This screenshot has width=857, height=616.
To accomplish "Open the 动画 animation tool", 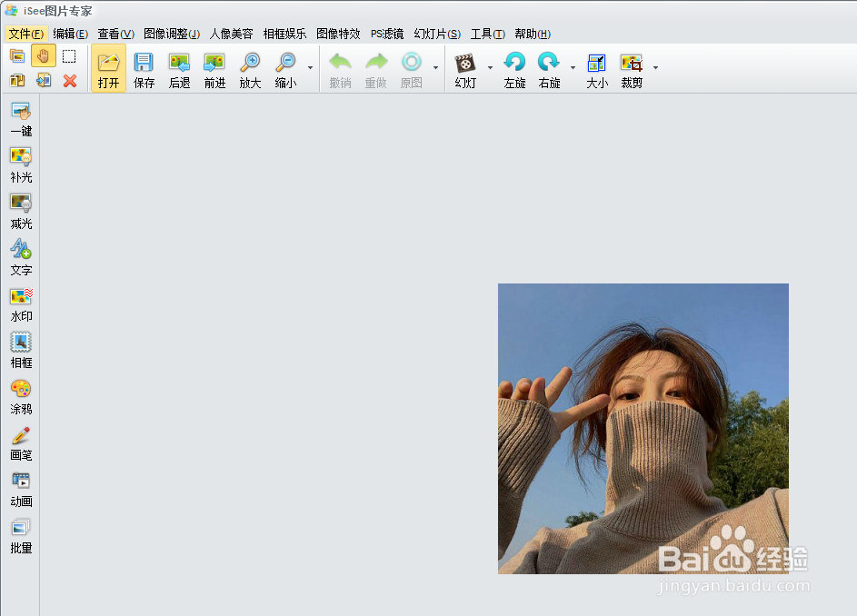I will [x=21, y=490].
